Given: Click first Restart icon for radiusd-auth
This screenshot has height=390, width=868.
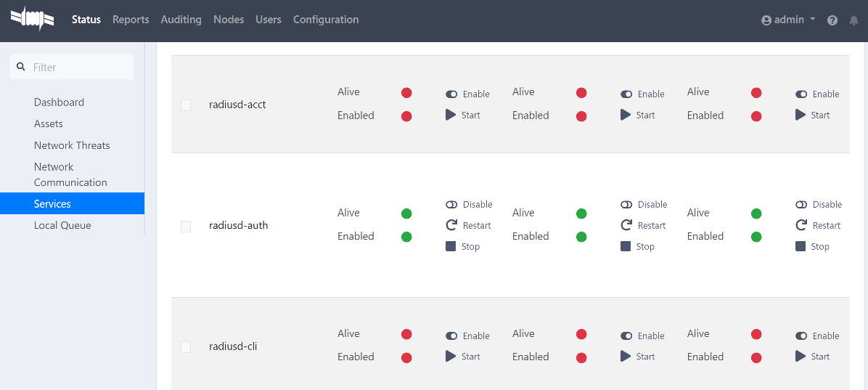Looking at the screenshot, I should 451,226.
